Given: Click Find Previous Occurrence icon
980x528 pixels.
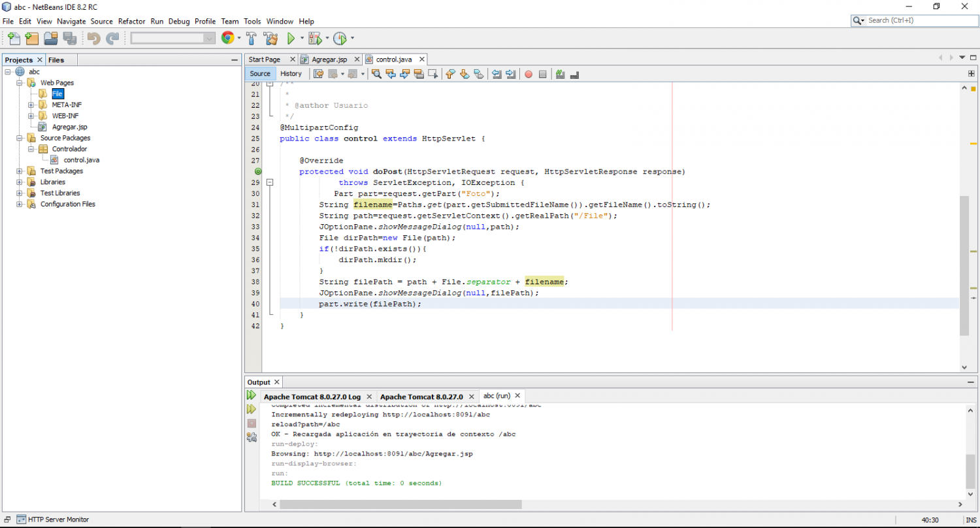Looking at the screenshot, I should [391, 74].
